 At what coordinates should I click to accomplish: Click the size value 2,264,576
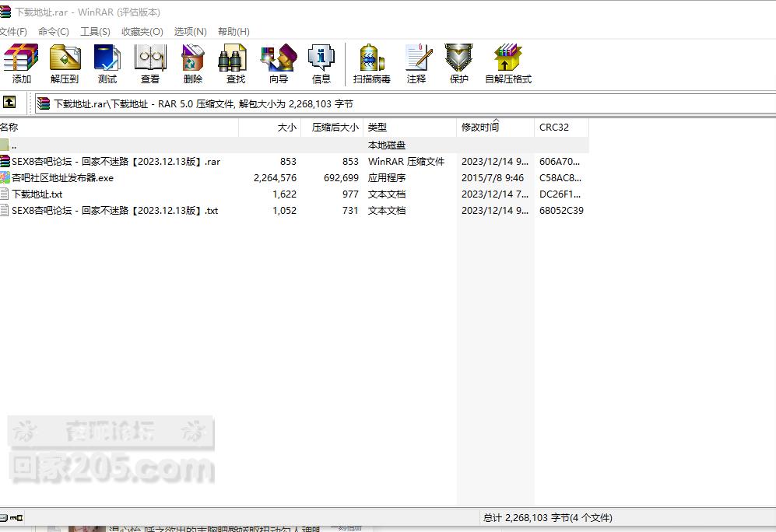pos(276,177)
